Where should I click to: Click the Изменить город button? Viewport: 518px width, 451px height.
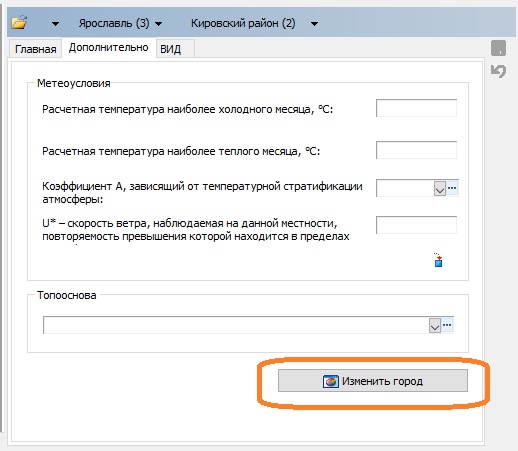[373, 380]
